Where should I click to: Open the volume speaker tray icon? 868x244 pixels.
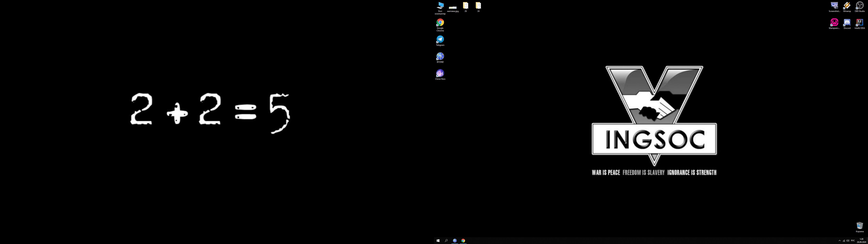pyautogui.click(x=848, y=241)
